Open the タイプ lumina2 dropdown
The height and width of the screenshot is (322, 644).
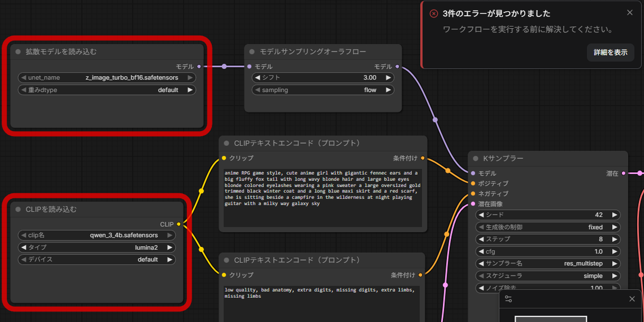[x=97, y=248]
